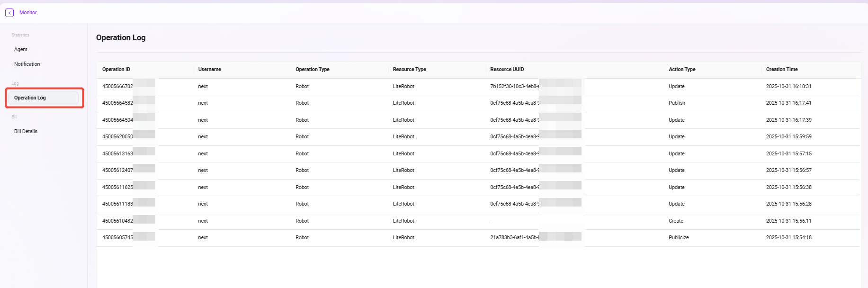Click the UUID starting with 21a783b3
This screenshot has height=288, width=868.
pyautogui.click(x=514, y=238)
